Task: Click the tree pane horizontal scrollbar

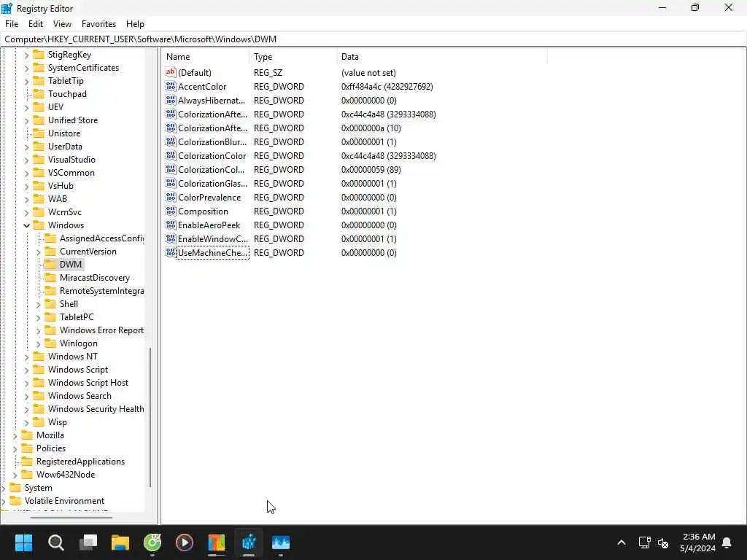Action: click(71, 517)
